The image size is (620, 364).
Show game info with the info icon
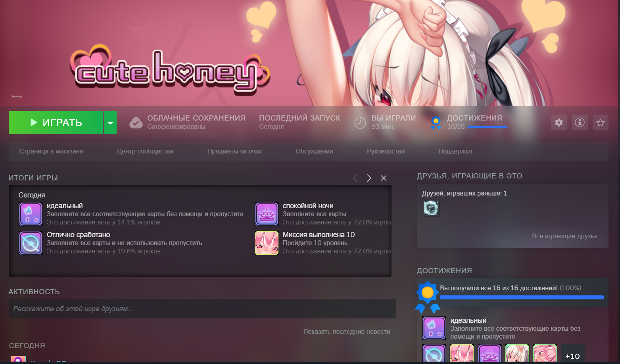(580, 123)
